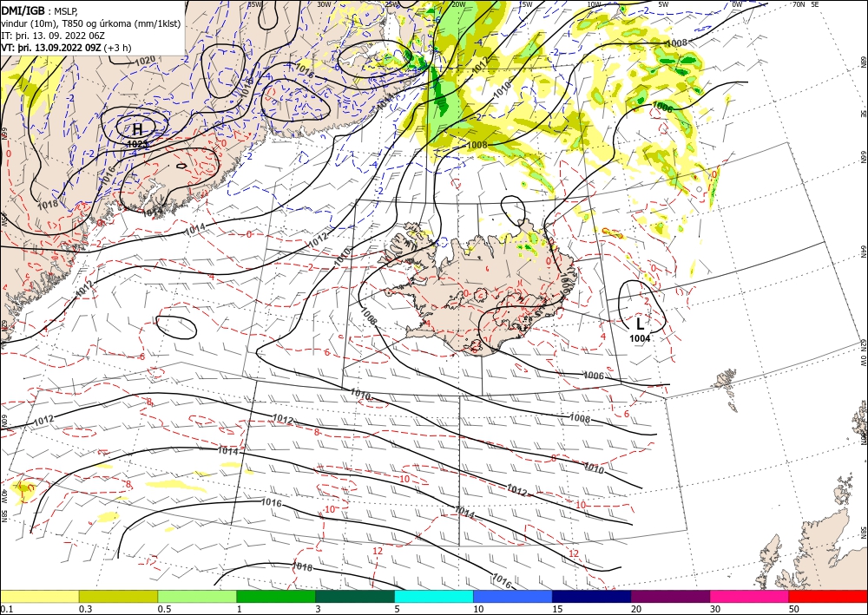Click the "H" high pressure symbol

point(137,129)
